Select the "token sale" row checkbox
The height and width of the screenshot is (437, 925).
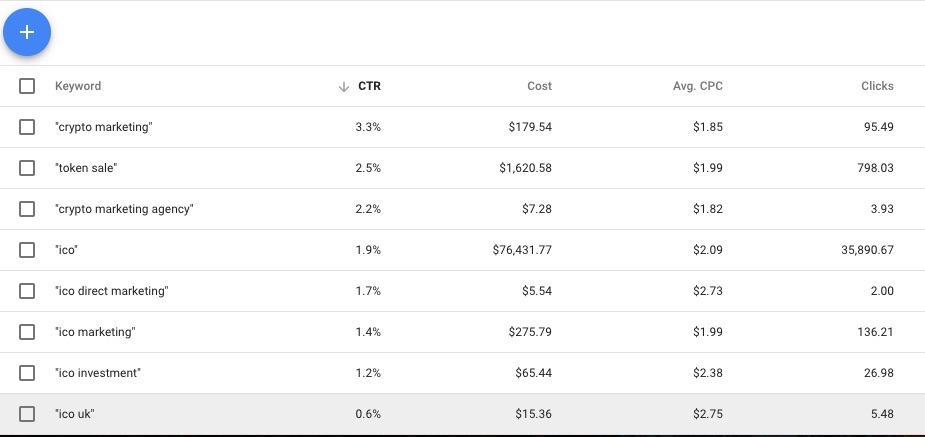pos(27,168)
